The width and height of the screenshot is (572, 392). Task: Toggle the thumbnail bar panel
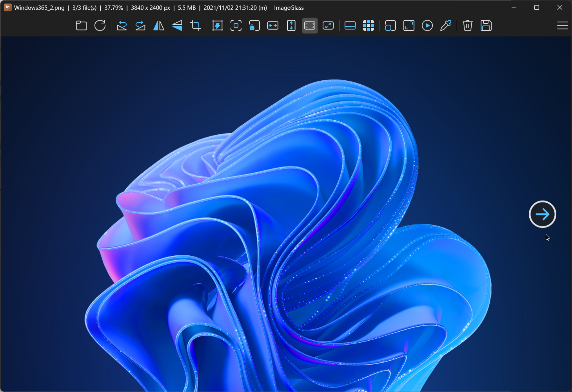click(350, 26)
